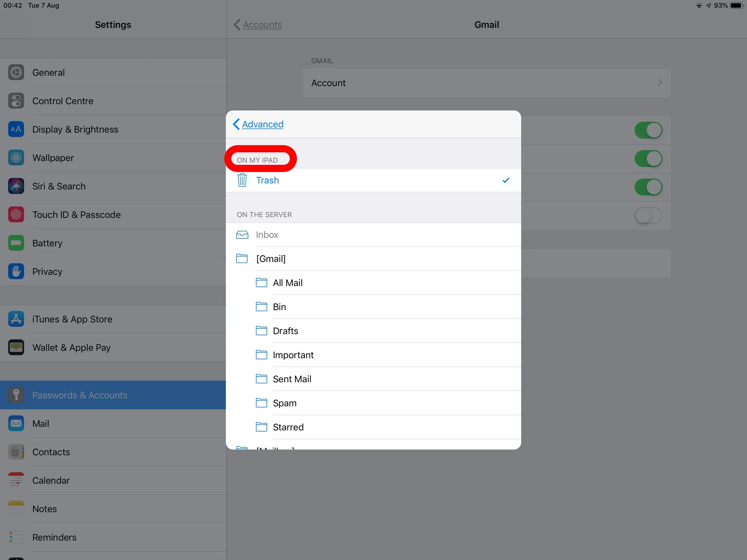Toggle the first green switch off
The image size is (747, 560).
coord(648,130)
